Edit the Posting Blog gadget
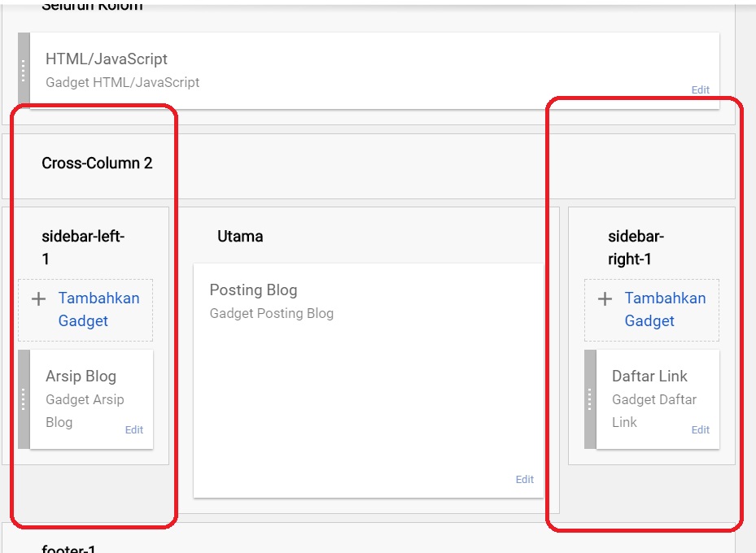Image resolution: width=756 pixels, height=553 pixels. 525,480
